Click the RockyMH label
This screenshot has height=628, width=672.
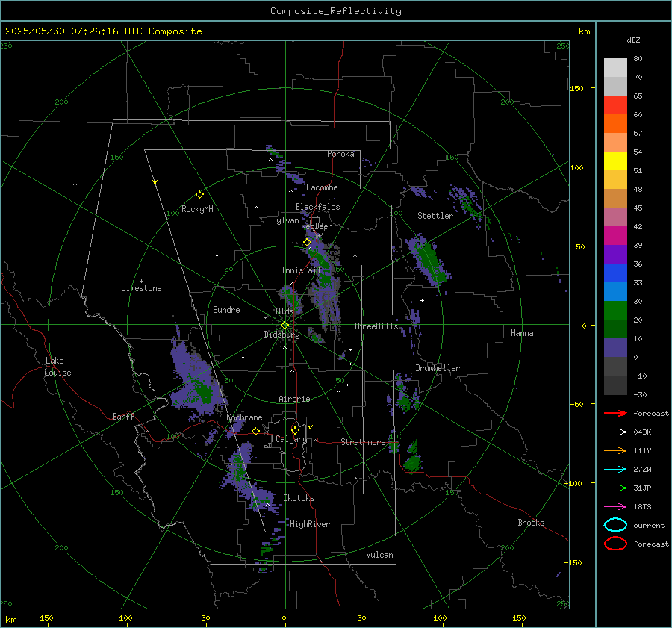(x=197, y=209)
